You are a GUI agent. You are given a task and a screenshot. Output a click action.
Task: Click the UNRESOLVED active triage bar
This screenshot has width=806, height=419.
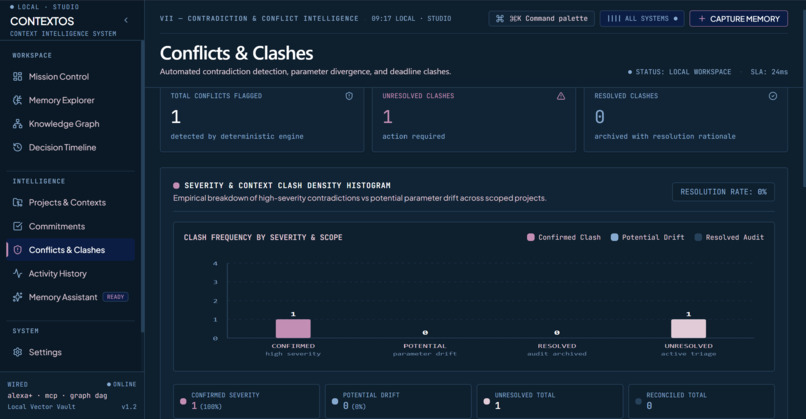point(688,329)
